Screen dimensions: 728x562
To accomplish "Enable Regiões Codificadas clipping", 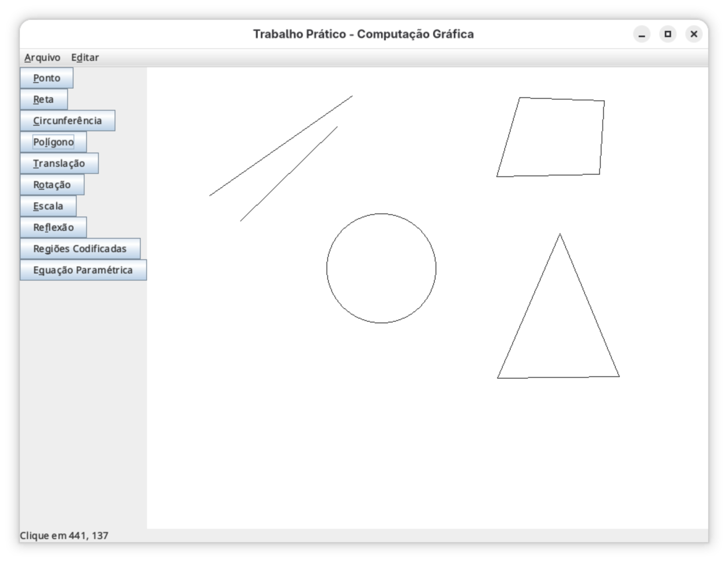I will click(x=80, y=249).
